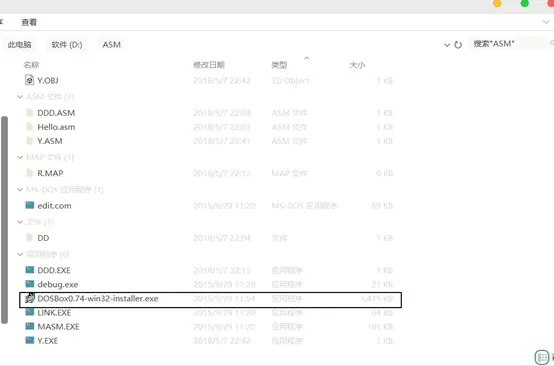The height and width of the screenshot is (366, 554).
Task: Click the green window control dot
Action: pyautogui.click(x=525, y=4)
